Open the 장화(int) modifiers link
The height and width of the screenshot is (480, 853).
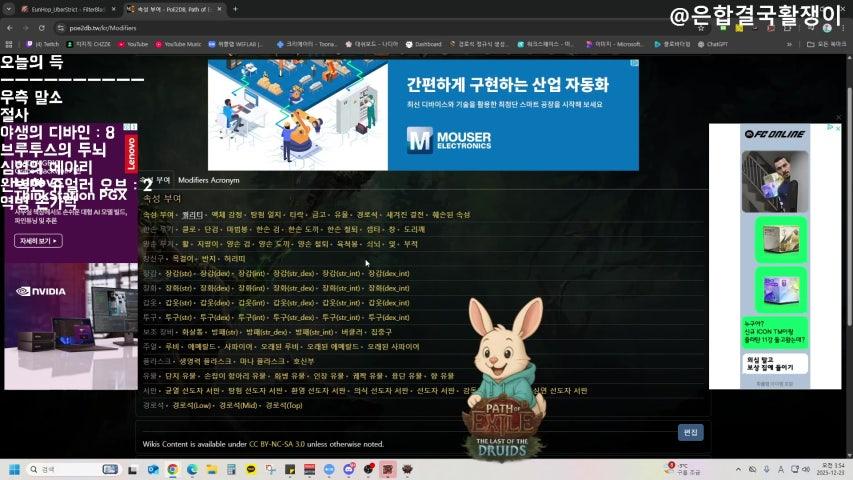tap(251, 288)
